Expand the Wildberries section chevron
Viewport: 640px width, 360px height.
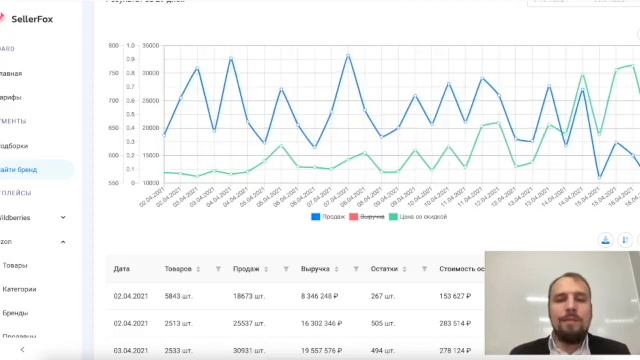click(x=63, y=218)
